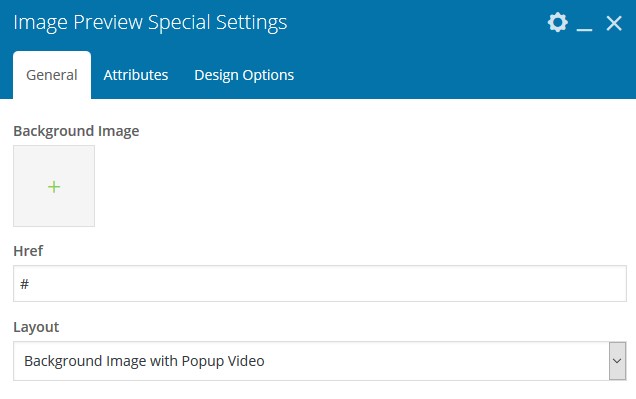This screenshot has height=399, width=636.
Task: Click the Href field label
Action: click(28, 251)
